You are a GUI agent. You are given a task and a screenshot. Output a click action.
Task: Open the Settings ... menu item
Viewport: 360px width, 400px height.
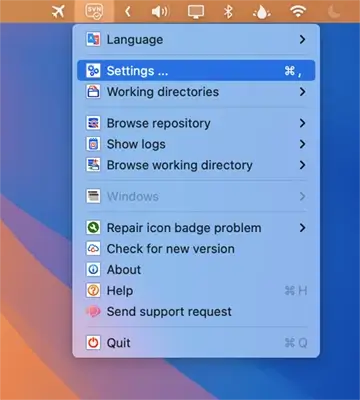pos(196,71)
